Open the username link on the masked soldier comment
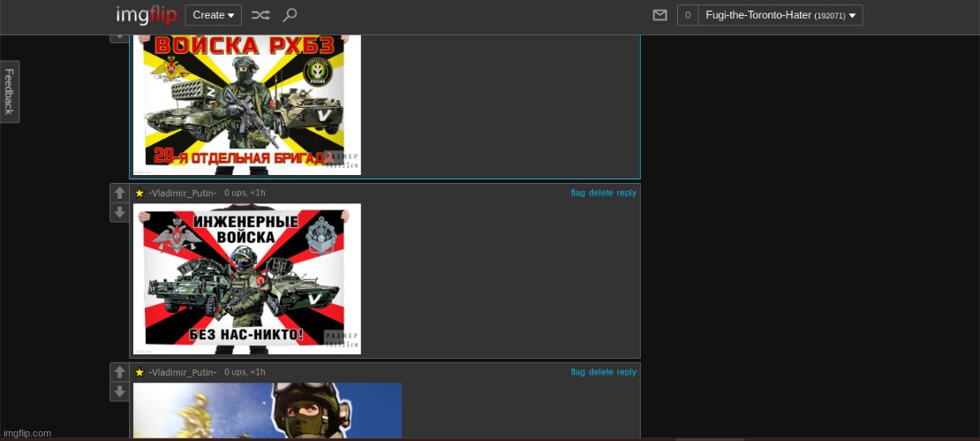 [183, 372]
